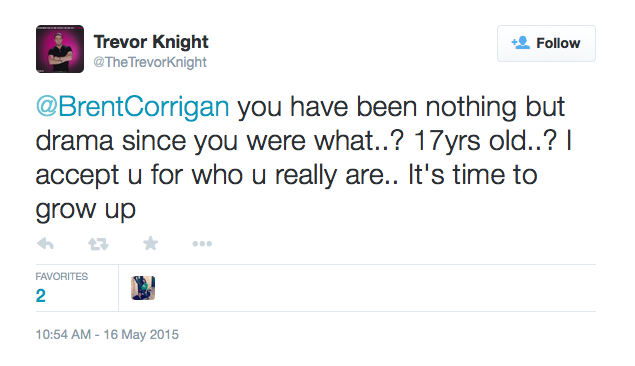Open the @BrentCorrigan mention link
Image resolution: width=635 pixels, height=366 pixels.
(132, 106)
